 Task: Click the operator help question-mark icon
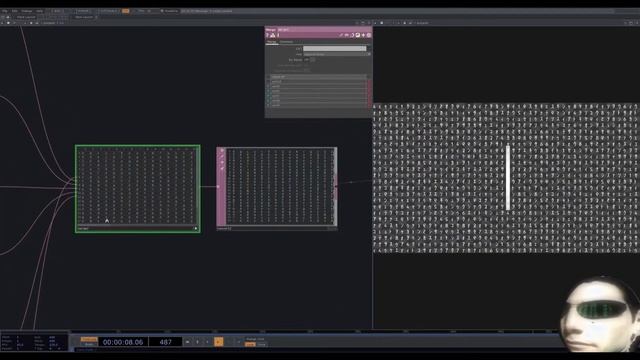coord(268,36)
